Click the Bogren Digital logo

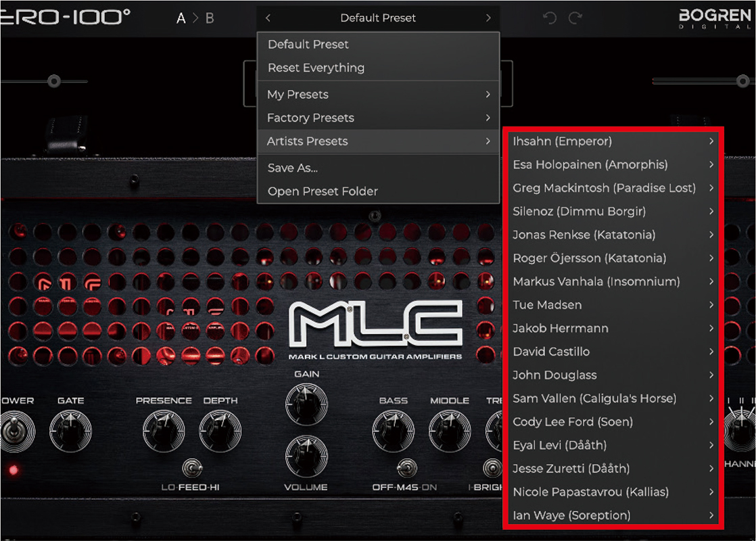[x=715, y=18]
